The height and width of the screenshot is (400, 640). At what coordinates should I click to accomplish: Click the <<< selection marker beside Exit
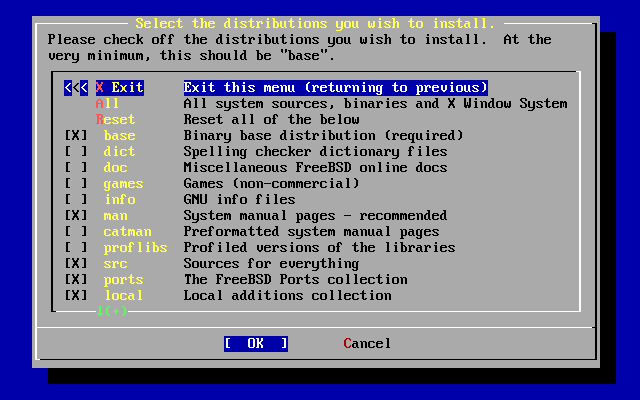[x=76, y=88]
